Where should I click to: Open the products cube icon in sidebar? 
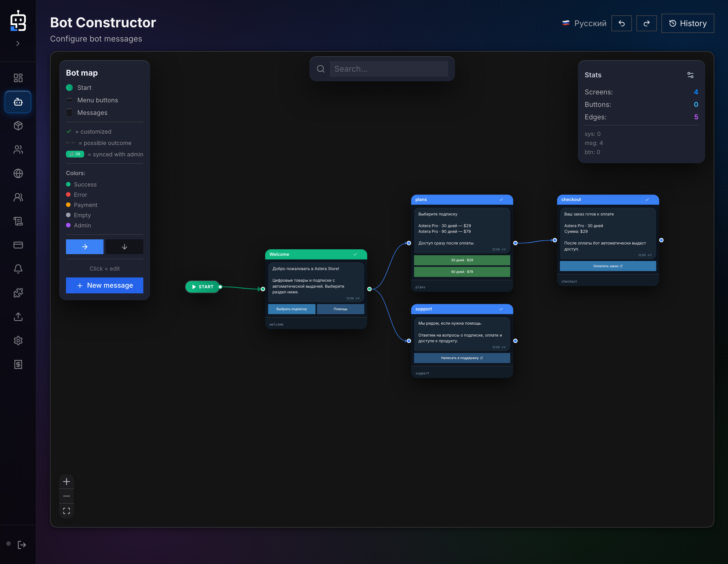point(18,126)
